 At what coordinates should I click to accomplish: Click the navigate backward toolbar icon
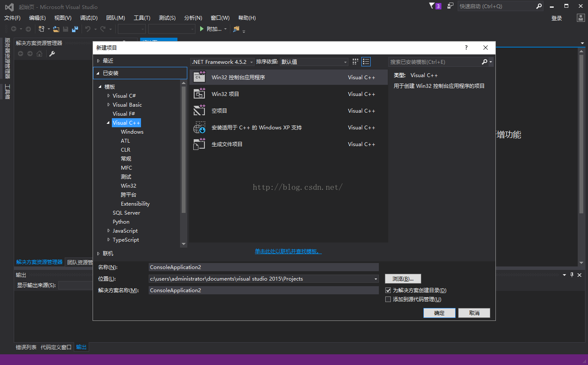(14, 29)
